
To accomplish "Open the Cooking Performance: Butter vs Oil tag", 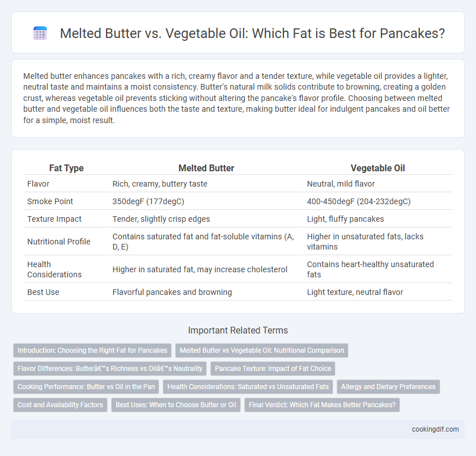I will click(86, 387).
